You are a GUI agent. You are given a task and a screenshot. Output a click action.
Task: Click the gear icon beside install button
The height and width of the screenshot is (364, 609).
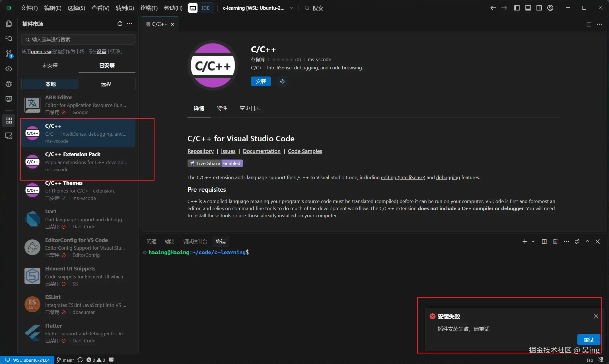(x=282, y=81)
